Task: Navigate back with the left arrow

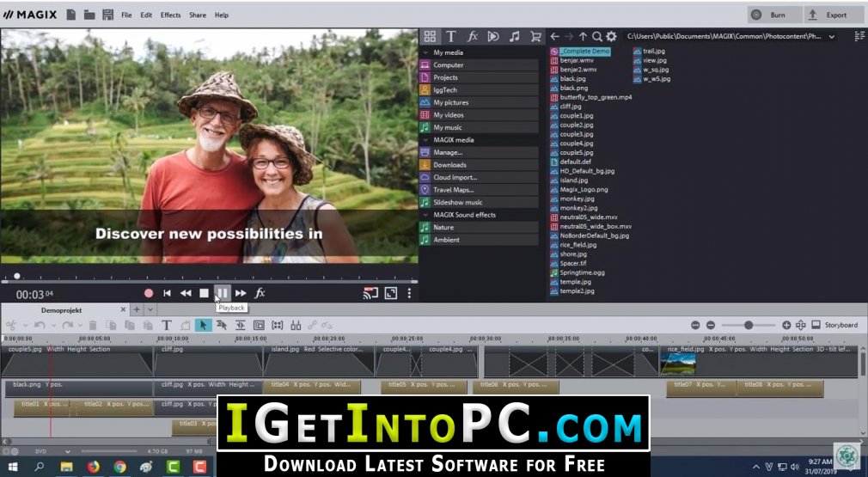Action: tap(554, 36)
